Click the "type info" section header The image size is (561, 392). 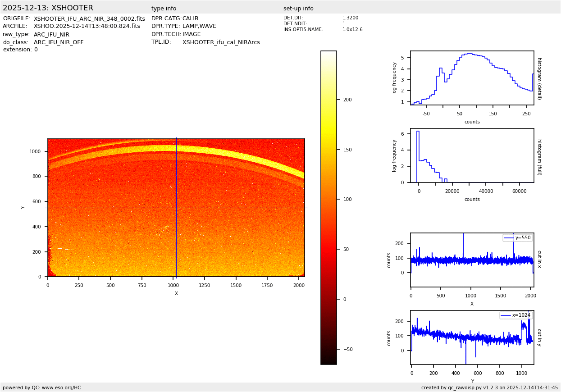164,9
